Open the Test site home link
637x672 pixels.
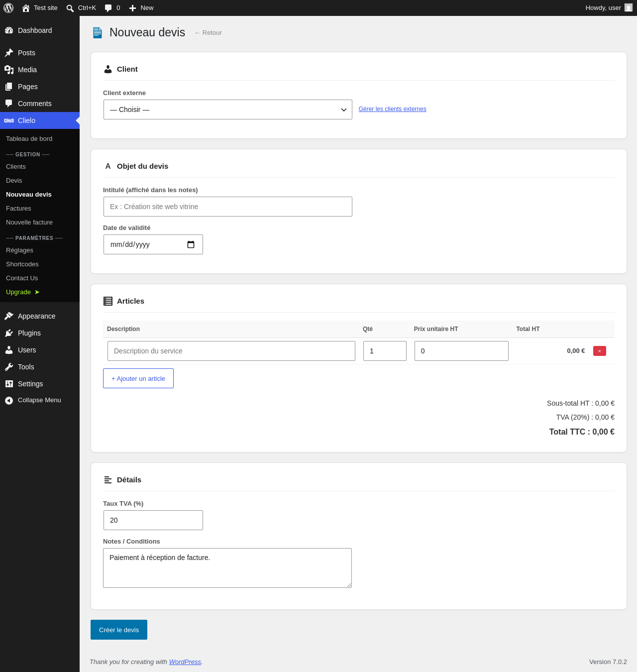[40, 8]
